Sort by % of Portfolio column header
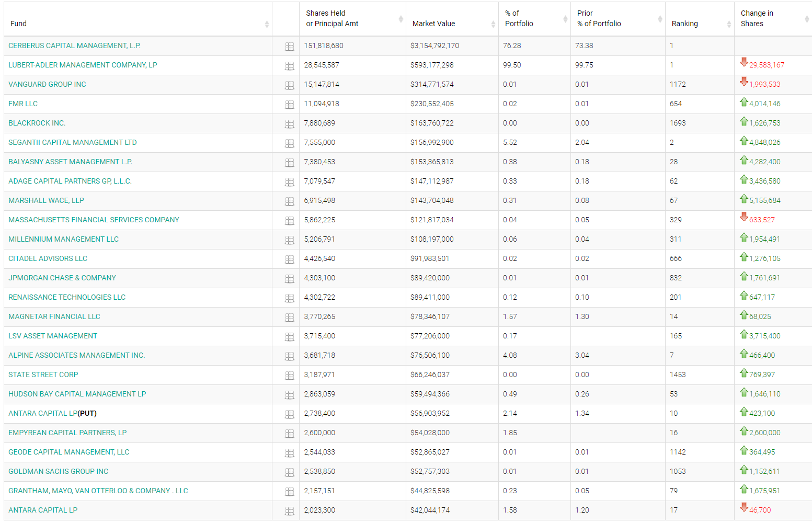Screen dimensions: 812x522 pos(534,19)
